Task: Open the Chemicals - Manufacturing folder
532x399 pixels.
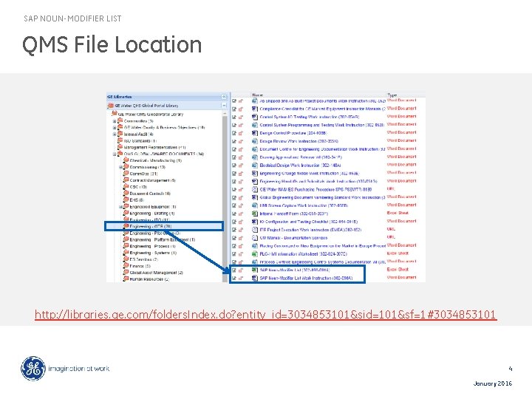Action: (156, 160)
